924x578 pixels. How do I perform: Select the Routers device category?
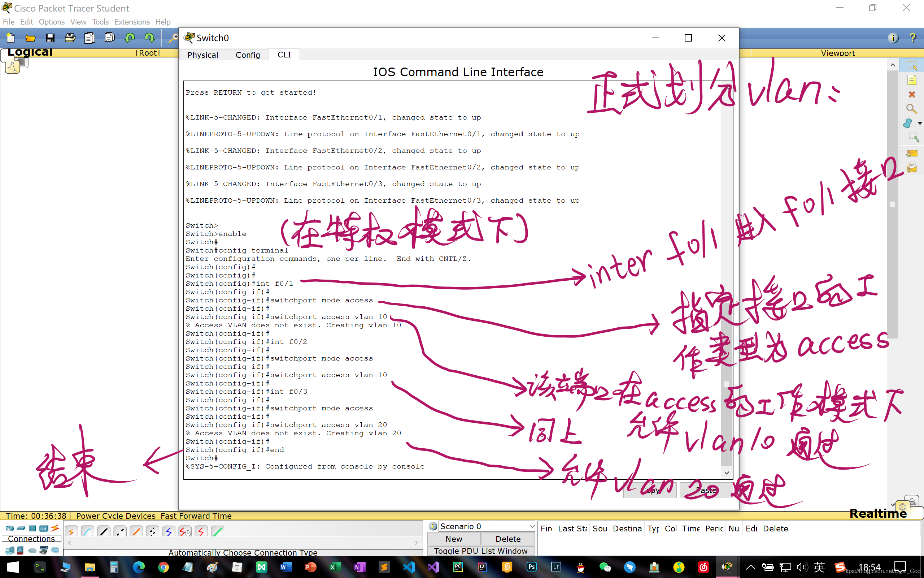coord(9,528)
